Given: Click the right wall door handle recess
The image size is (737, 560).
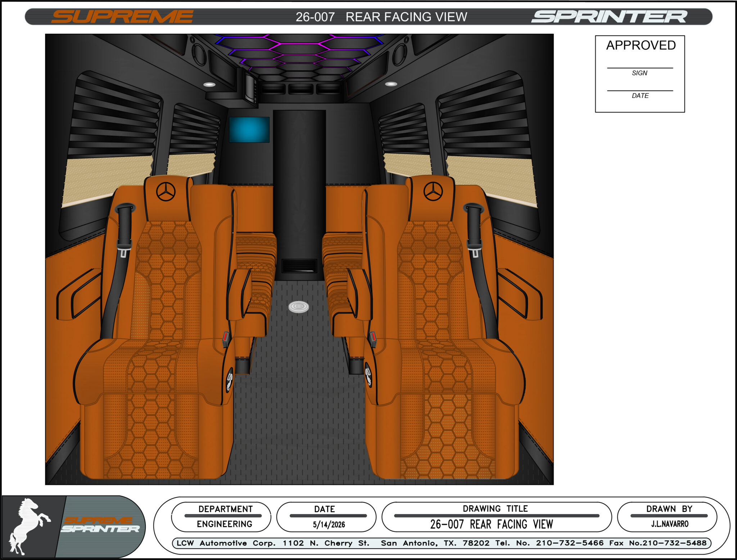Looking at the screenshot, I should [x=520, y=294].
